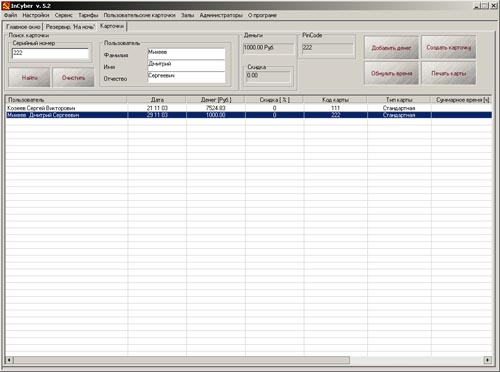Viewport: 500px width, 372px height.
Task: Open the Залы menu
Action: tap(188, 15)
